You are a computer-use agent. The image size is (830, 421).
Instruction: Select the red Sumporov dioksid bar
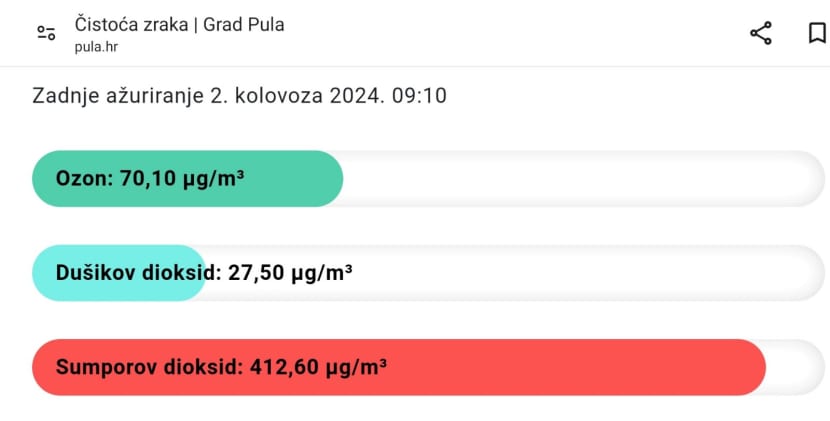[399, 367]
